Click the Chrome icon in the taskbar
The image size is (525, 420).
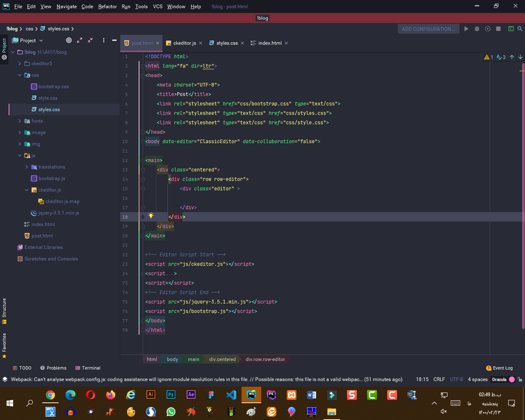click(50, 395)
